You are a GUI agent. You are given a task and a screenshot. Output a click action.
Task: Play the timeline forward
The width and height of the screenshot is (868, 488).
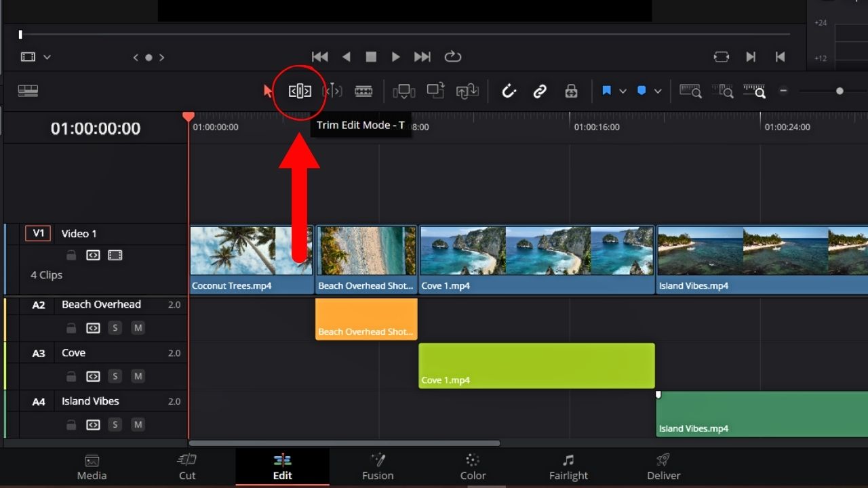[396, 57]
